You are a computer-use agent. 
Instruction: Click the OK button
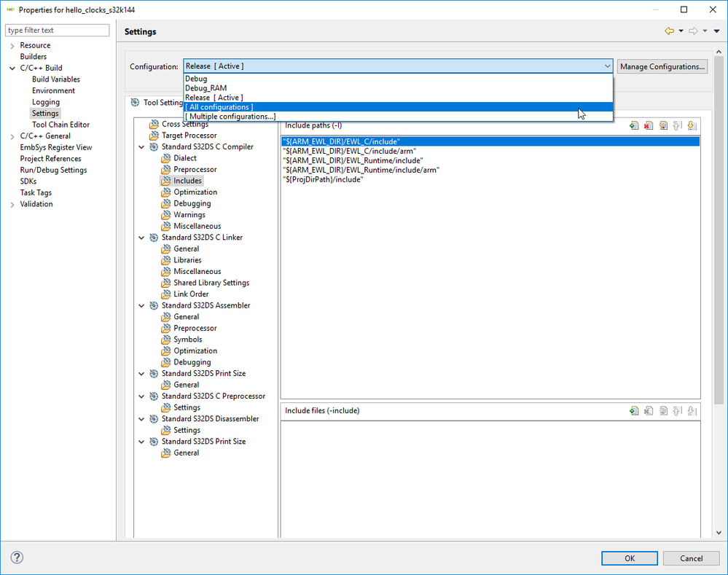pos(629,558)
